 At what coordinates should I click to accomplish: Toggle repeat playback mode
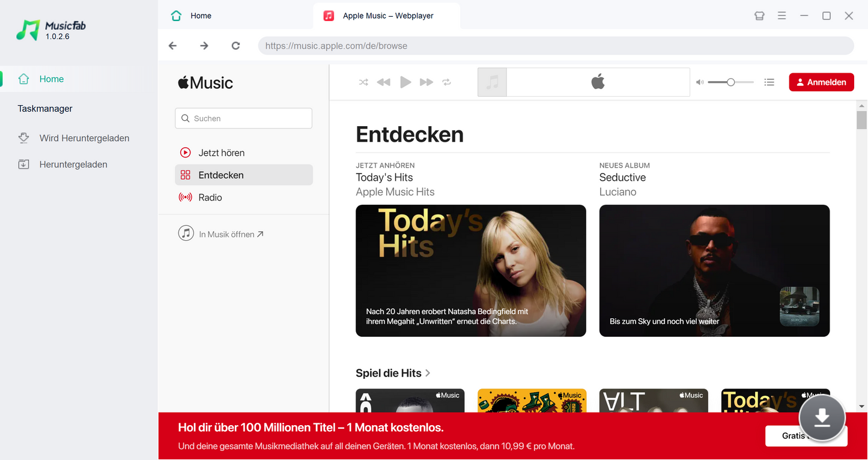pos(446,82)
